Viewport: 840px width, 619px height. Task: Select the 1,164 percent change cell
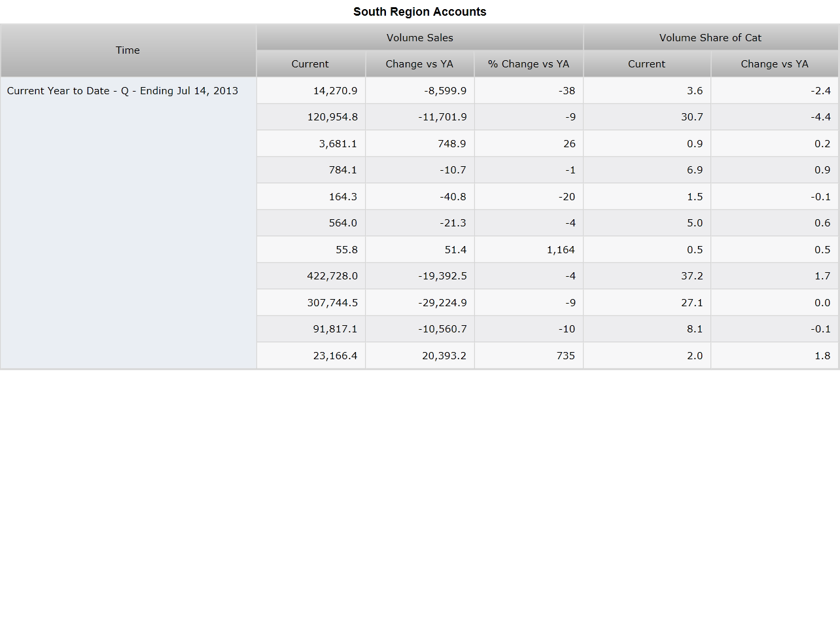click(529, 250)
